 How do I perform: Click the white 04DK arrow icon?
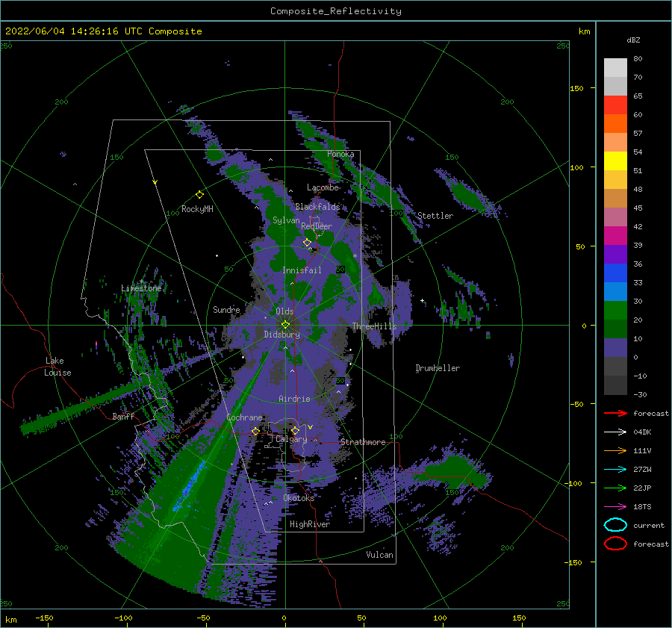pos(615,432)
